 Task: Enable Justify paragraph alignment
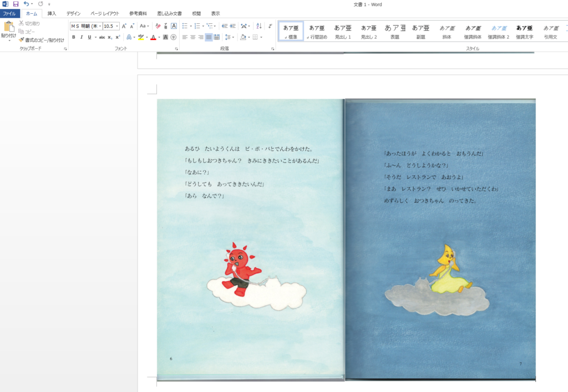[209, 37]
